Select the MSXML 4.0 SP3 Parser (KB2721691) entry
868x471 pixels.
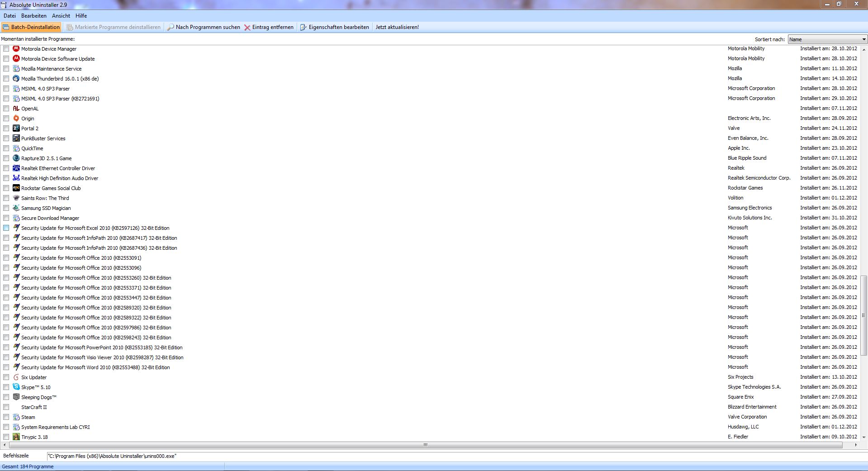pos(60,99)
